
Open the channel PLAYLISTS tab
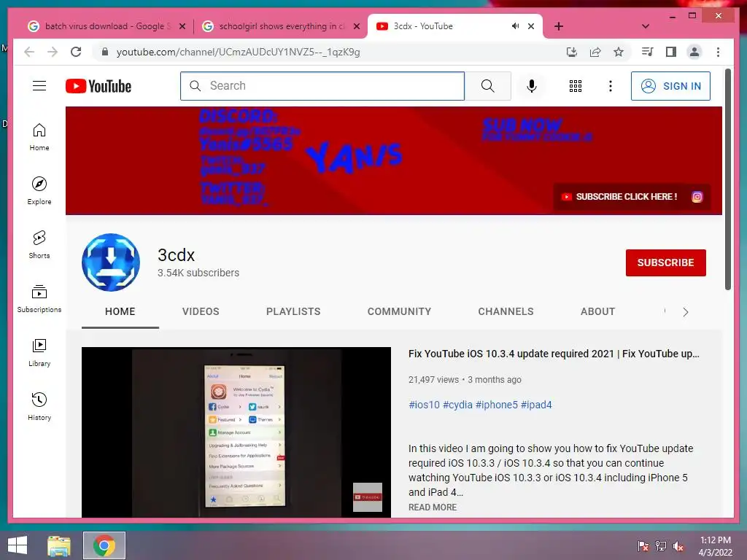(293, 311)
